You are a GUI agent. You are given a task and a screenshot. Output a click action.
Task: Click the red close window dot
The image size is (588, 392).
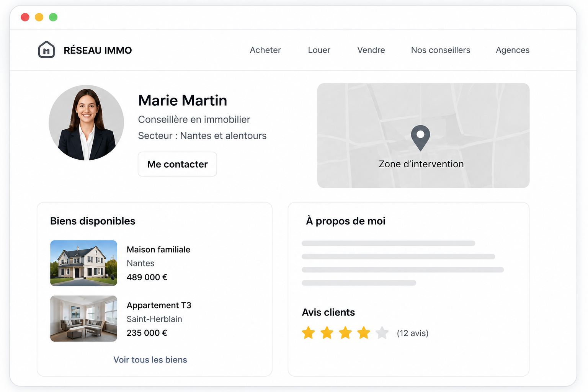(x=25, y=17)
